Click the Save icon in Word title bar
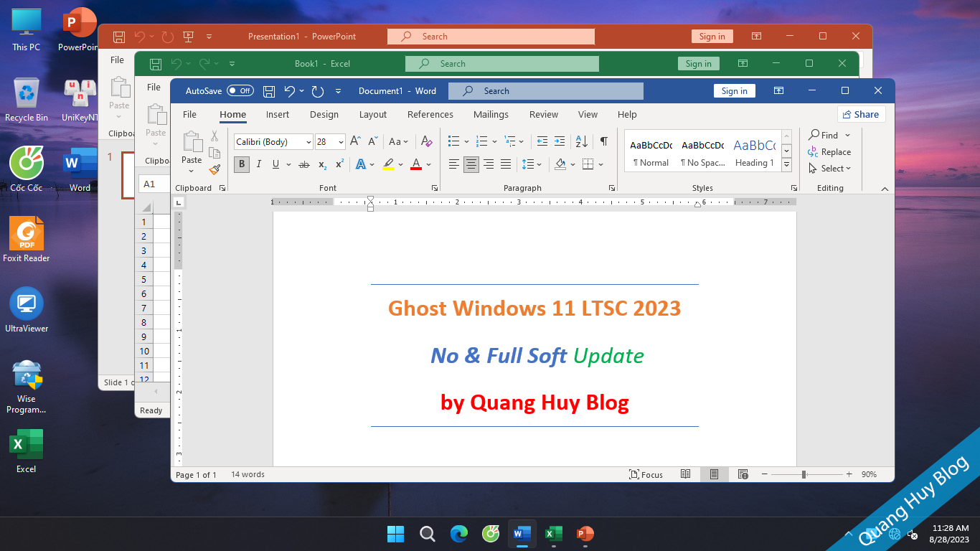The width and height of the screenshot is (980, 551). tap(269, 91)
